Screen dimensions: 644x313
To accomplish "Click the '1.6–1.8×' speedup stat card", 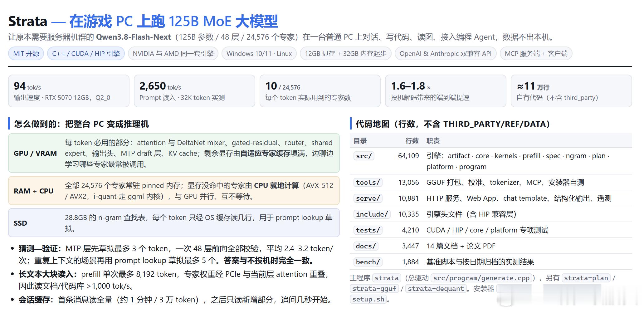I will 446,91.
